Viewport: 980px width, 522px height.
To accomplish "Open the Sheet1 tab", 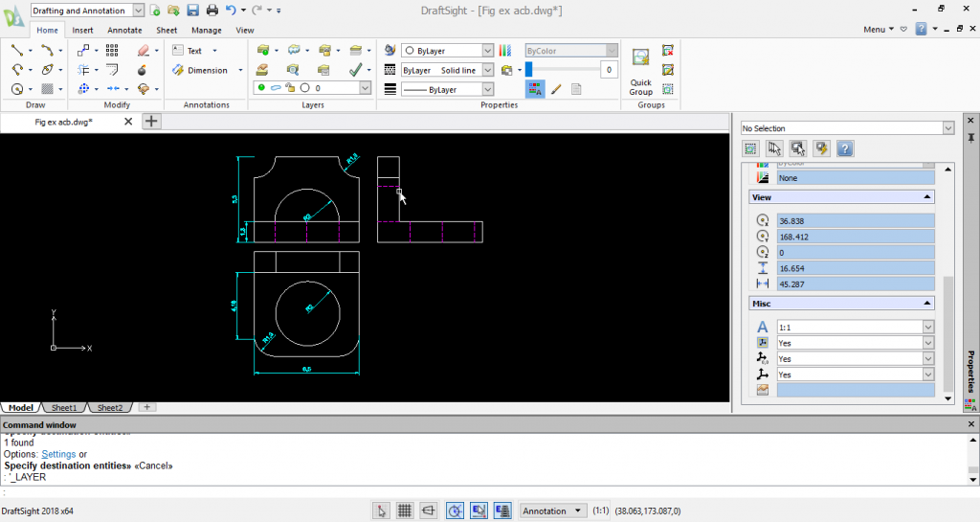I will pos(64,408).
